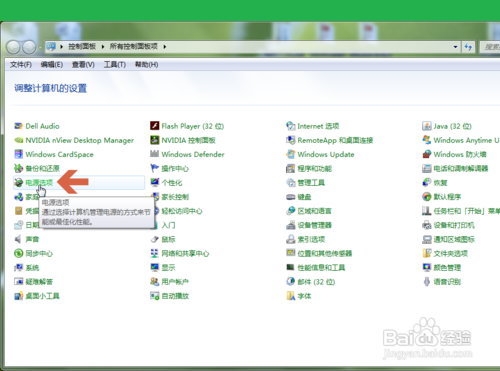Screen dimensions: 500x371
Task: Open RemoteApp 和桌面连接 icon
Action: click(291, 140)
